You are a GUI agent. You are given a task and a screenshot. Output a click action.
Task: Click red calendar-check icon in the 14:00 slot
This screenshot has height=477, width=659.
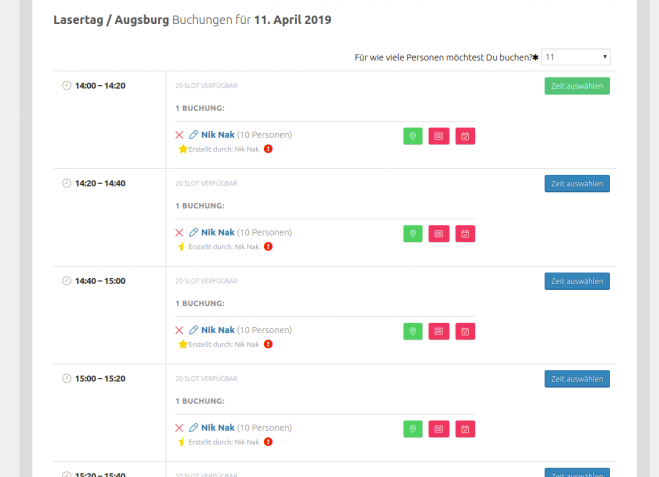(x=465, y=136)
